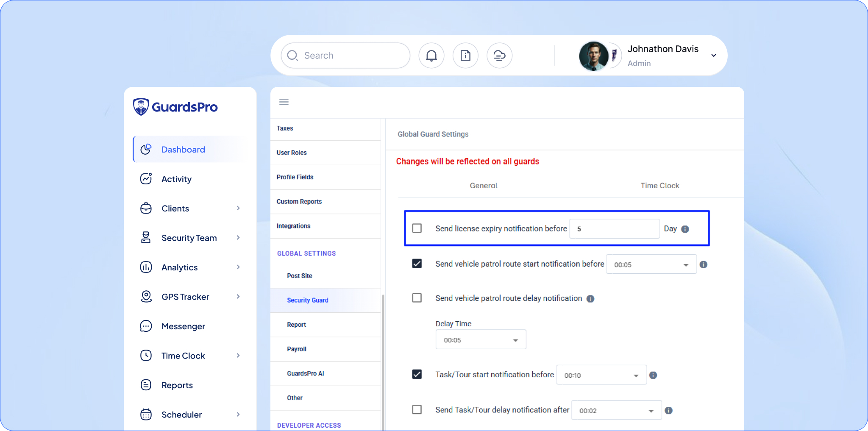The image size is (868, 431).
Task: Click the GuardsPro logo
Action: 175,107
